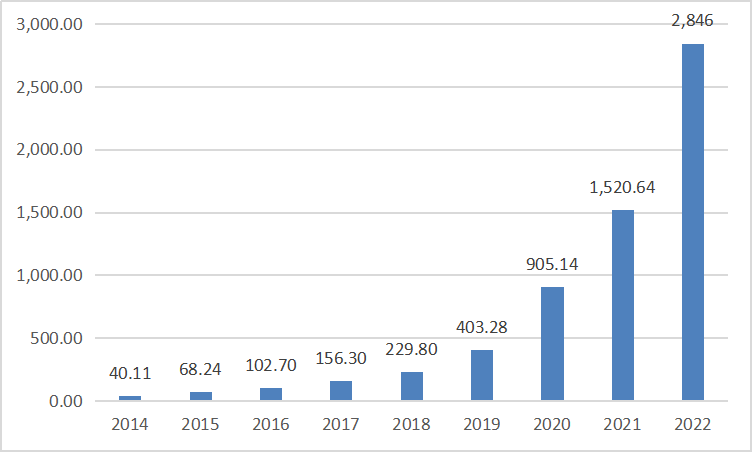Viewport: 752px width, 452px height.
Task: Select the 2014 horizontal axis label
Action: [x=131, y=424]
